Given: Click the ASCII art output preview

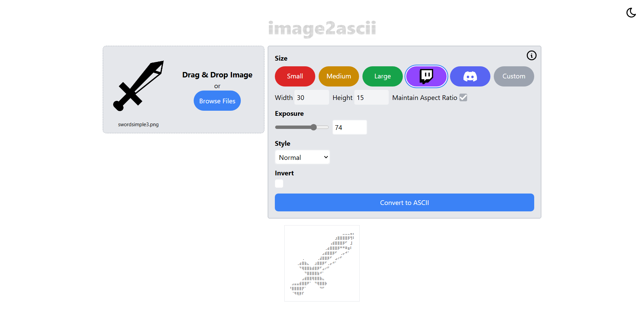Looking at the screenshot, I should click(322, 263).
